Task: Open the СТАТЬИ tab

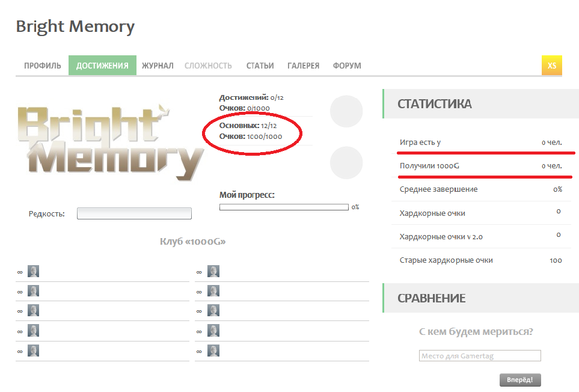Action: pos(260,66)
